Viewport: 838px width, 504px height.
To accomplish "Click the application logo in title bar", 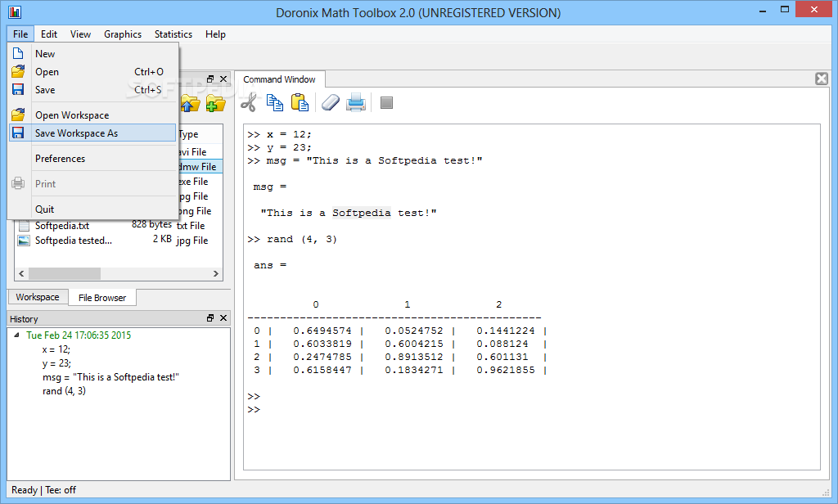I will pos(15,11).
